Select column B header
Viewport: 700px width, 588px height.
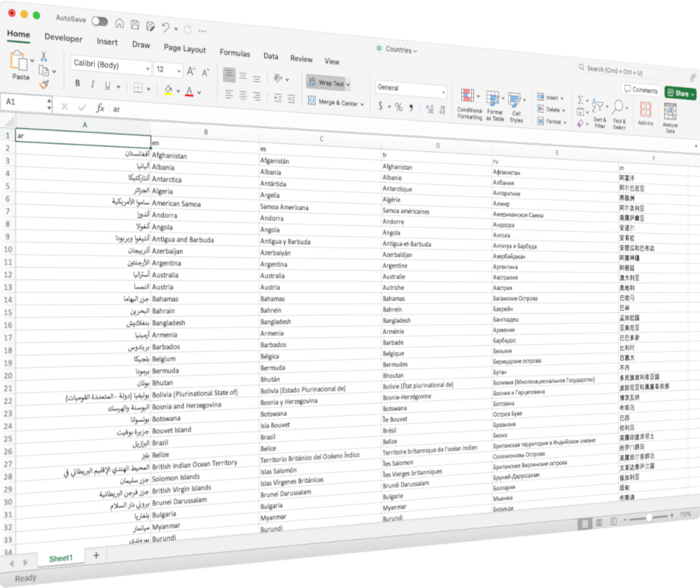[x=205, y=132]
